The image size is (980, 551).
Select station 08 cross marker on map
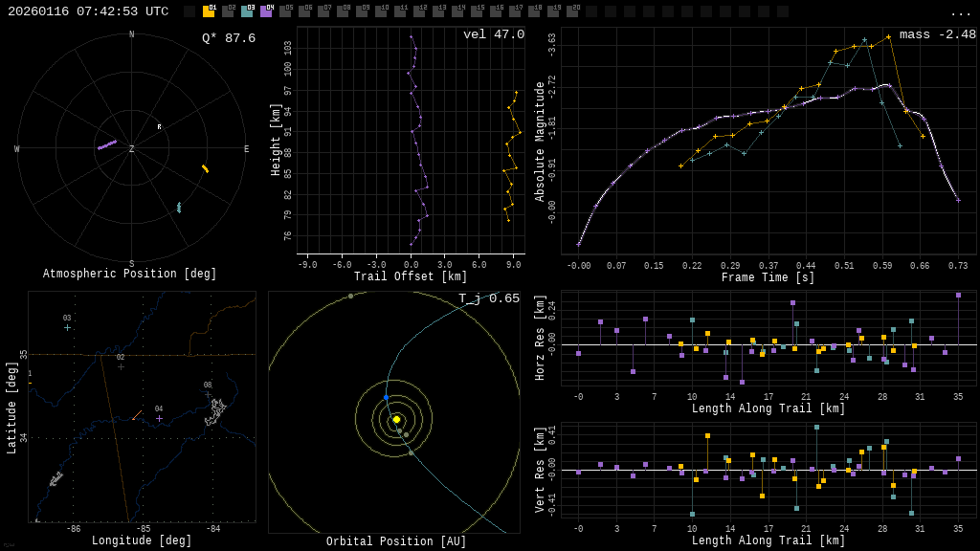pos(207,394)
